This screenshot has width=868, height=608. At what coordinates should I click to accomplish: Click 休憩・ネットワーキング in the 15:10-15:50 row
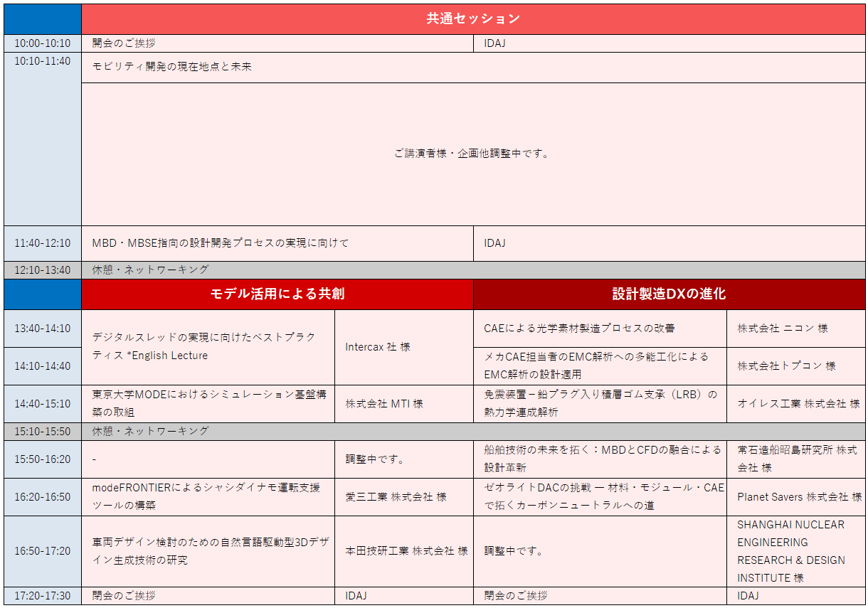point(473,432)
